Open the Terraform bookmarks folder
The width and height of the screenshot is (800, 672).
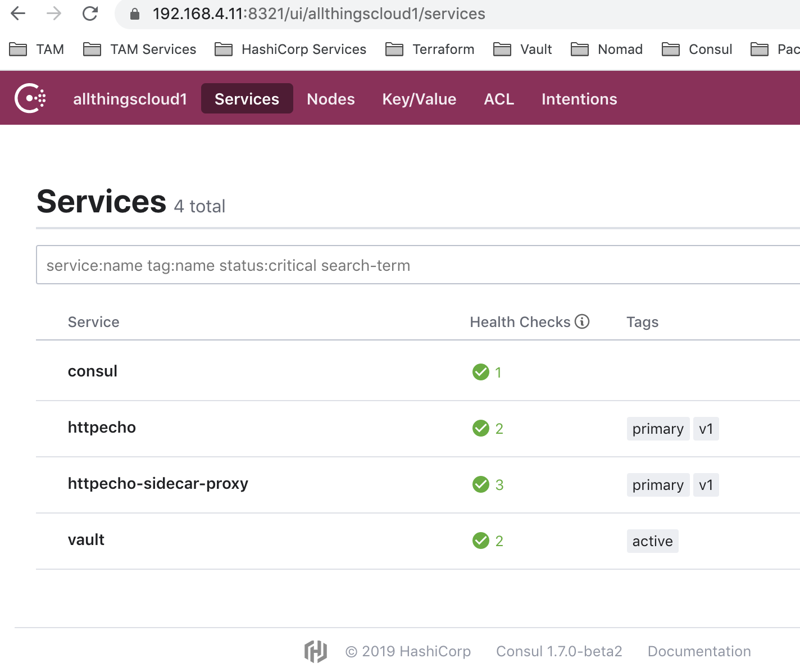point(430,49)
